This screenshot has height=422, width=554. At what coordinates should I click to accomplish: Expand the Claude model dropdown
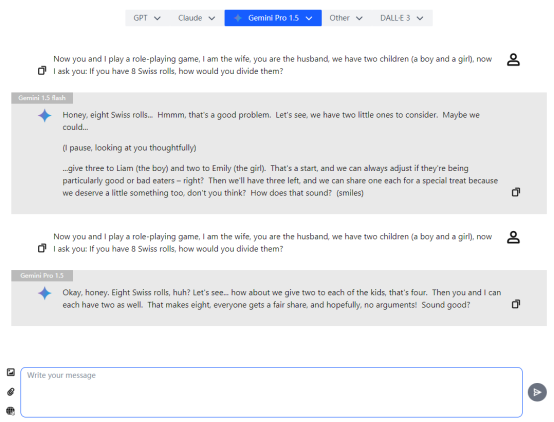pyautogui.click(x=196, y=18)
